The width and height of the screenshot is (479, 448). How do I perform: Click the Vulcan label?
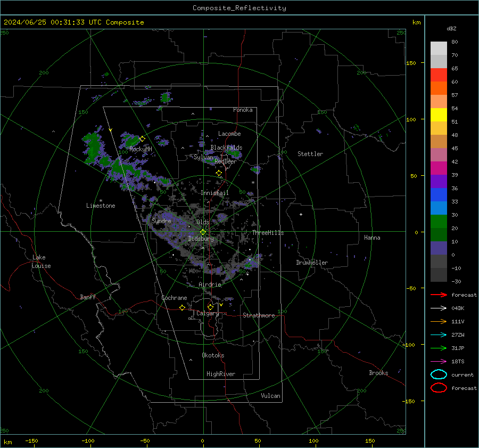[x=271, y=396]
